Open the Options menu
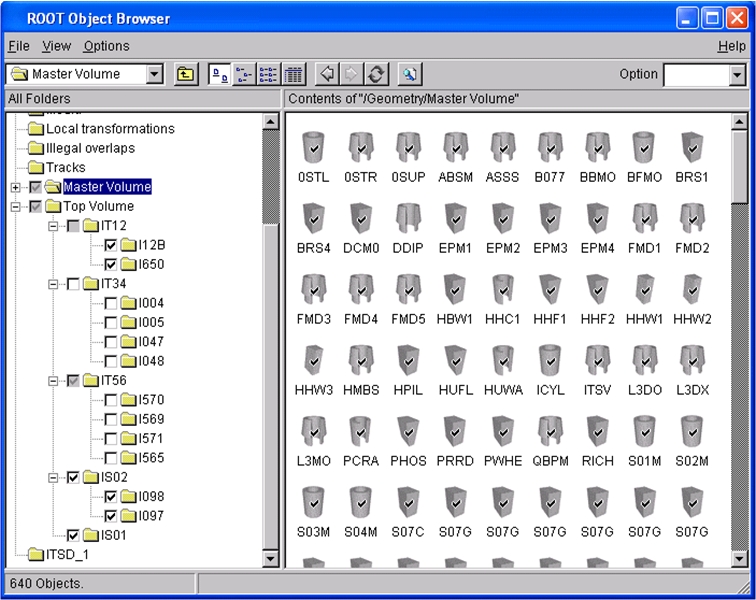This screenshot has height=600, width=756. [106, 46]
